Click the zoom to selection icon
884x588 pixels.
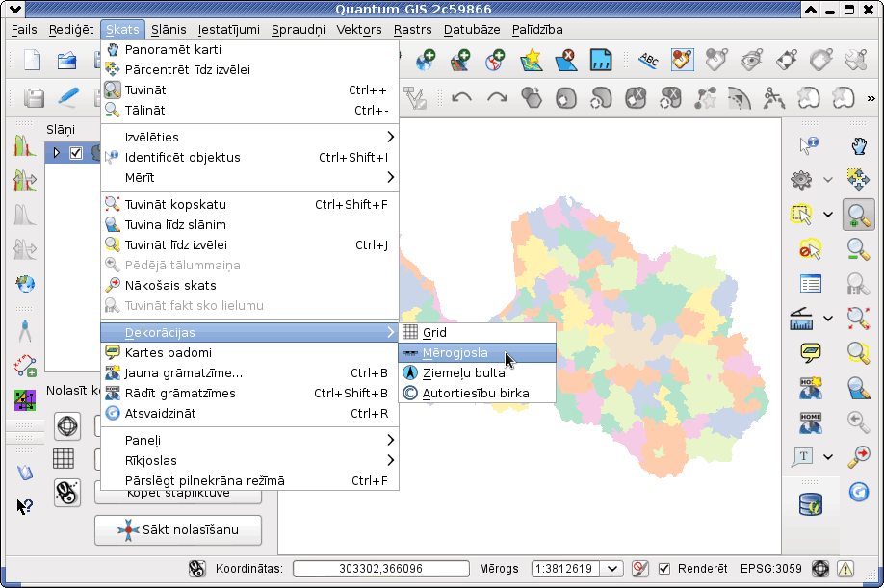click(x=859, y=353)
